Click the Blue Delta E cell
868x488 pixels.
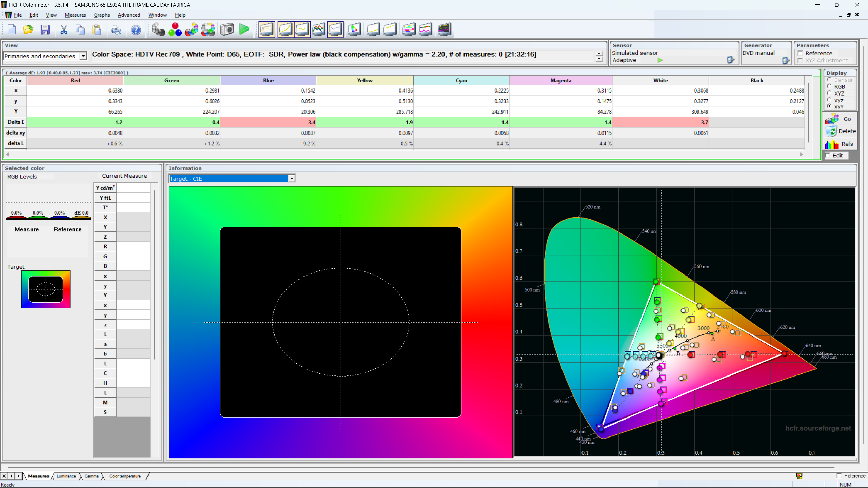(x=268, y=122)
